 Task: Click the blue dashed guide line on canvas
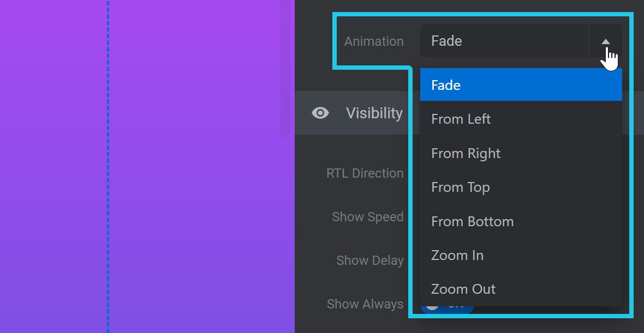tap(108, 167)
